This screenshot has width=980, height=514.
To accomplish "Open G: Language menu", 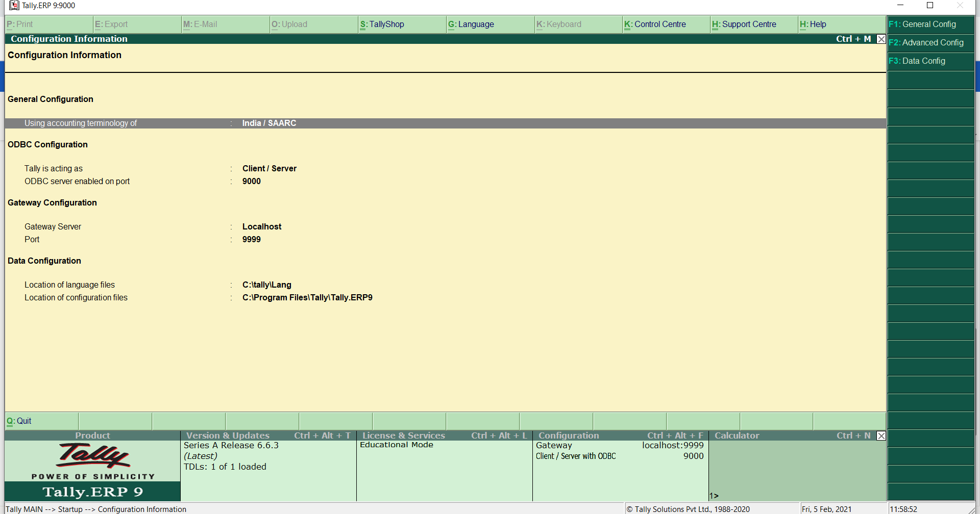I will click(490, 24).
